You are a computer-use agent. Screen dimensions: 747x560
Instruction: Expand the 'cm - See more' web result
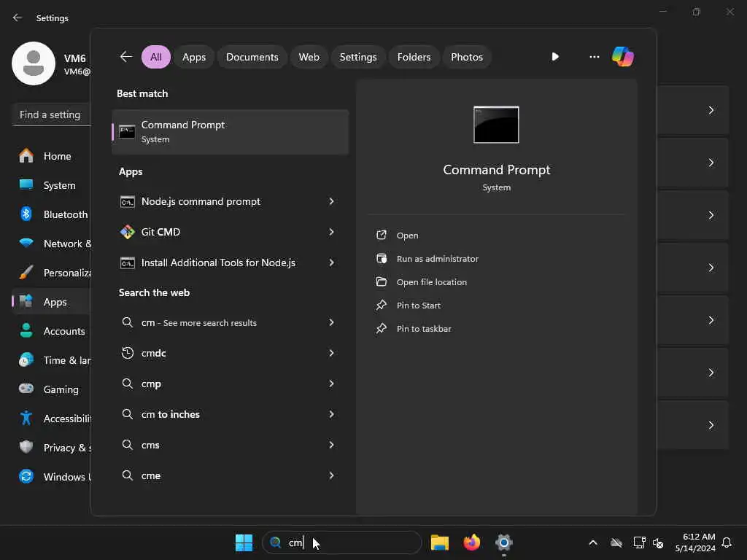coord(332,322)
